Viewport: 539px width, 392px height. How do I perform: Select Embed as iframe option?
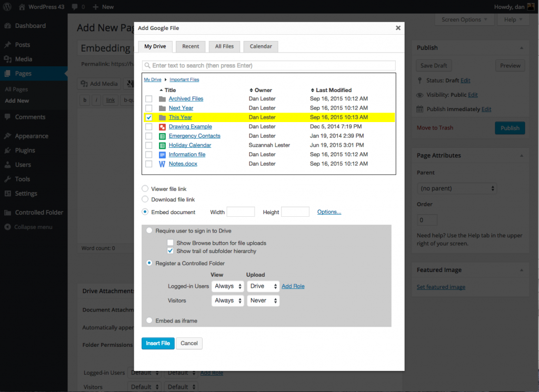pos(149,320)
